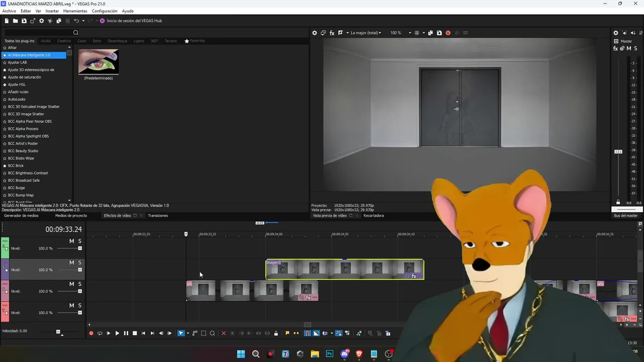Image resolution: width=644 pixels, height=362 pixels.
Task: Toggle favorite star next to Ajustar LAB
Action: click(5, 62)
